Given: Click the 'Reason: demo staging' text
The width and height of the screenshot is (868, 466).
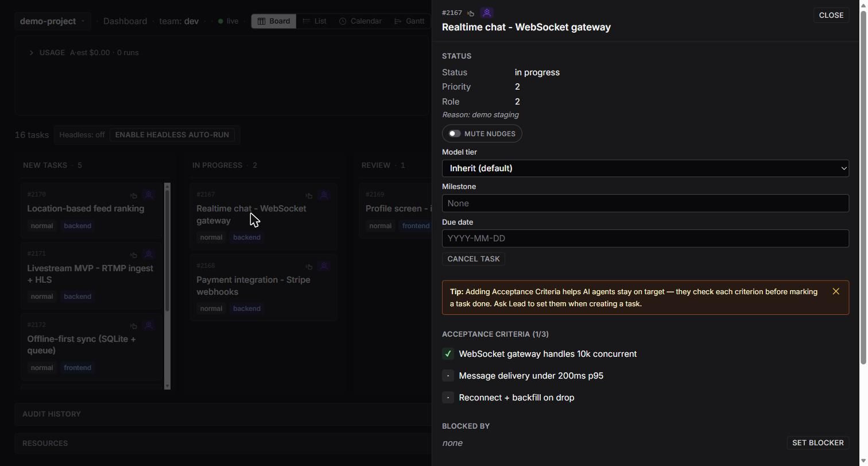Looking at the screenshot, I should [480, 115].
